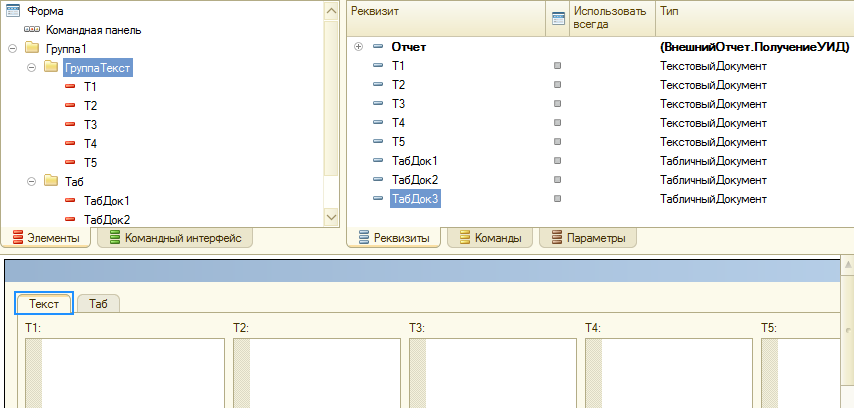Open the Реквизиты tab
This screenshot has width=854, height=408.
pyautogui.click(x=394, y=238)
